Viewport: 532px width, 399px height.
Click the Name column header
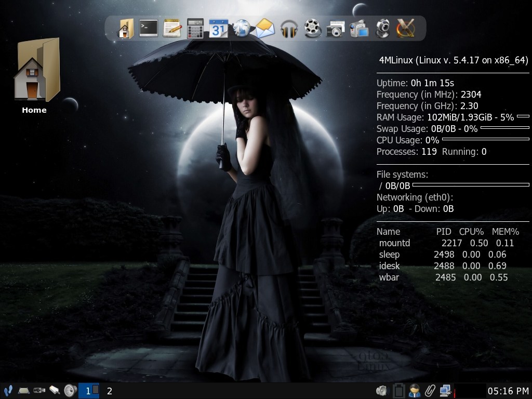(389, 232)
